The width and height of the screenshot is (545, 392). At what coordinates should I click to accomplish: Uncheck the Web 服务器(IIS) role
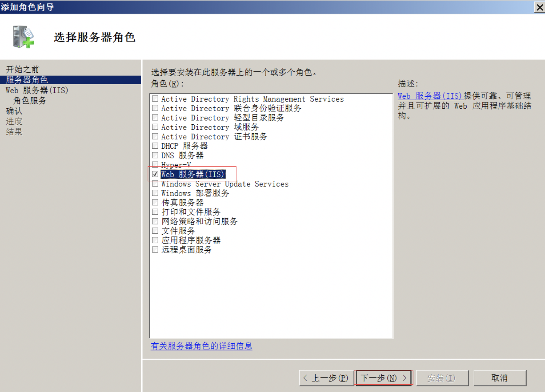point(155,174)
